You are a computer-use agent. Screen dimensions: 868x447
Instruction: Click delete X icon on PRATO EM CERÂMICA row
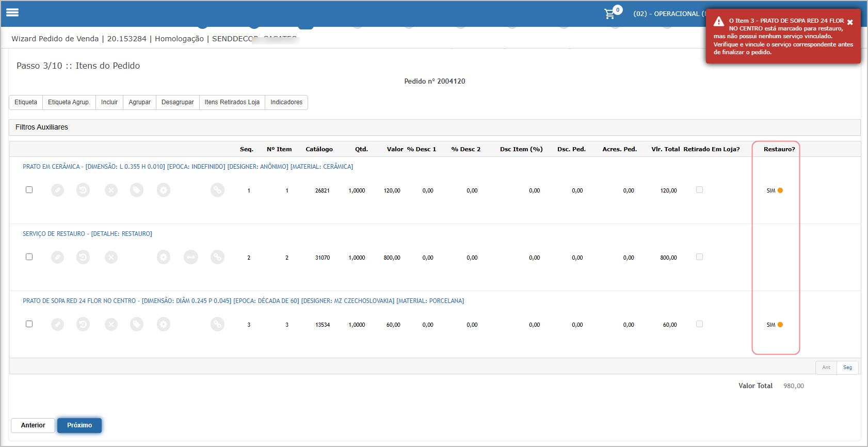[x=111, y=190]
